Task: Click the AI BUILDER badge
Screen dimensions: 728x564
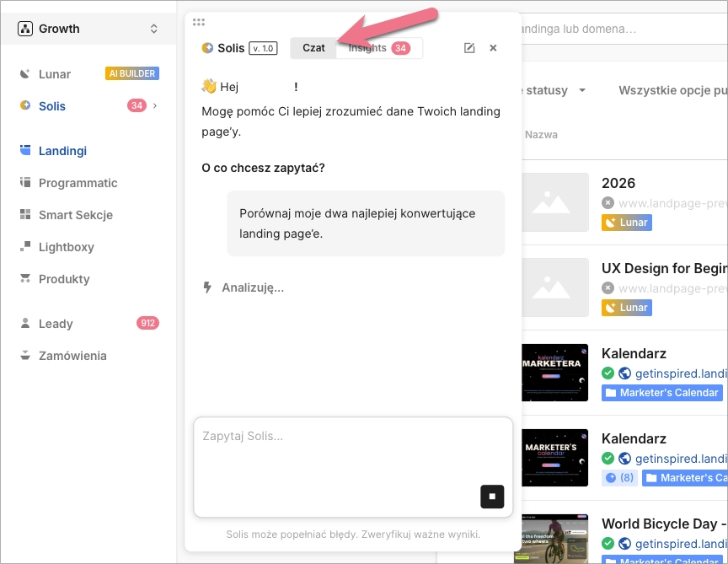Action: click(x=132, y=73)
